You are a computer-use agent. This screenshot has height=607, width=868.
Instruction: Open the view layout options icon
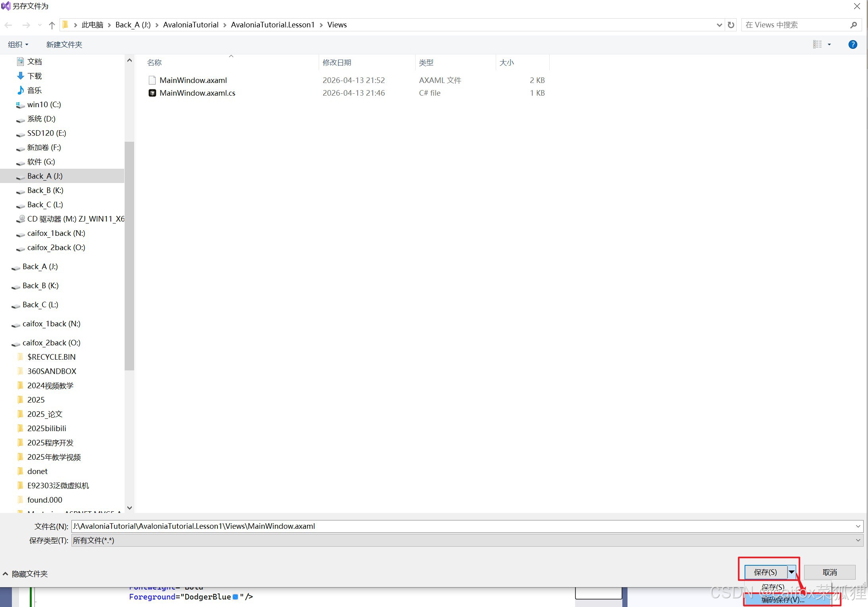pos(818,44)
